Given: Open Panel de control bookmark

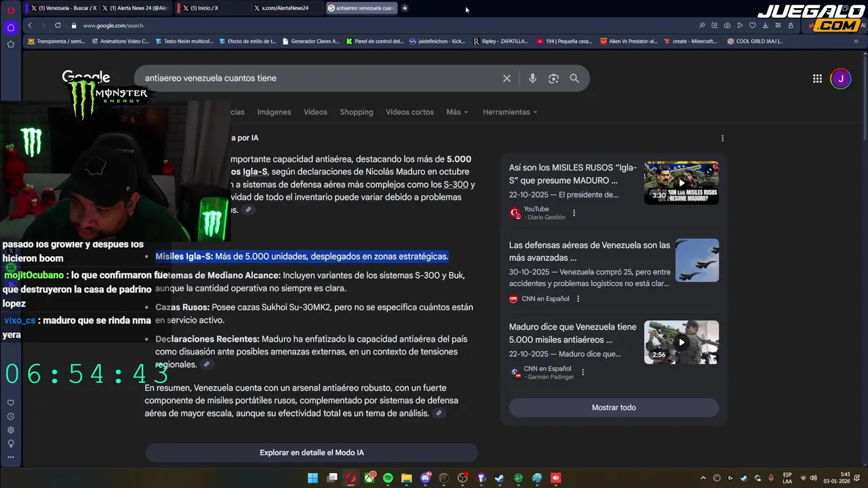Looking at the screenshot, I should click(374, 41).
